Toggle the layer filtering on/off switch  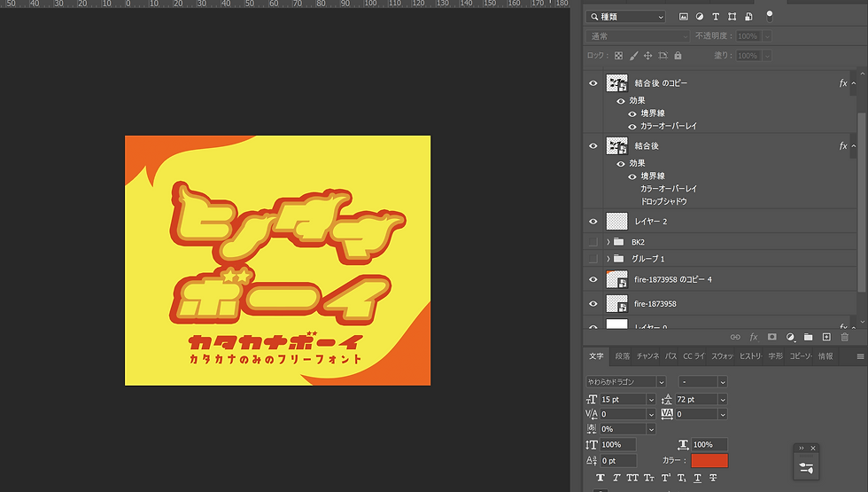tap(770, 16)
